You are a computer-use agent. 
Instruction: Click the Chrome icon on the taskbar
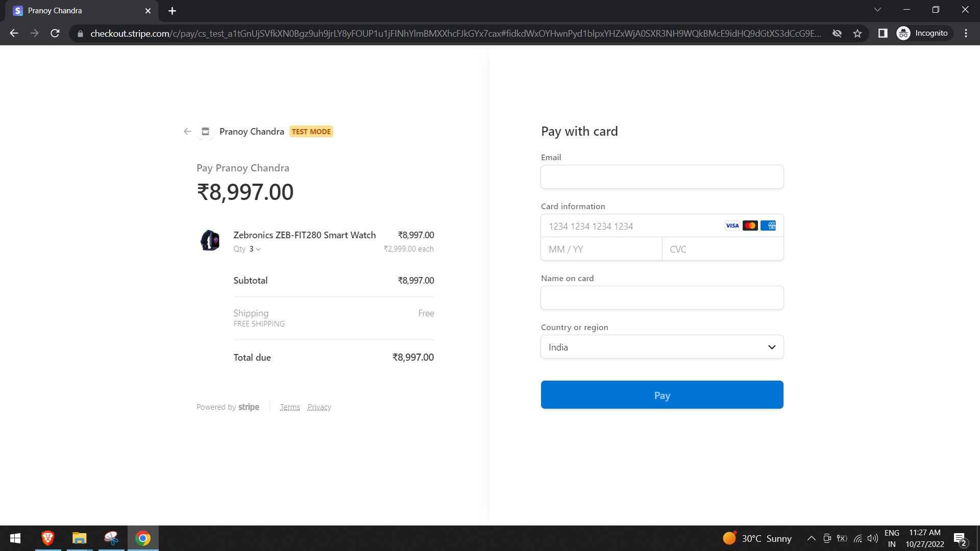[x=143, y=538]
